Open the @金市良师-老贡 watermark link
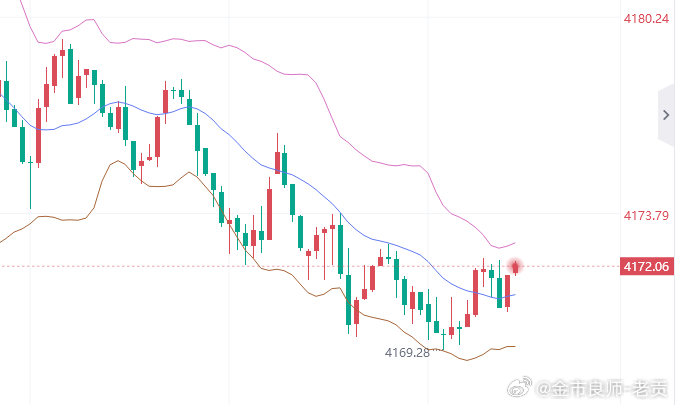The height and width of the screenshot is (405, 675). [602, 389]
